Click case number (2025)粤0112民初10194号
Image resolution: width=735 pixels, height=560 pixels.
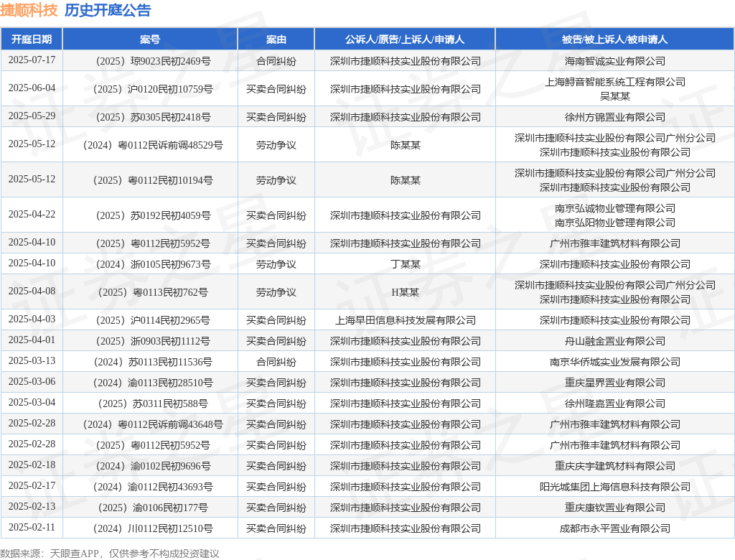coord(153,181)
